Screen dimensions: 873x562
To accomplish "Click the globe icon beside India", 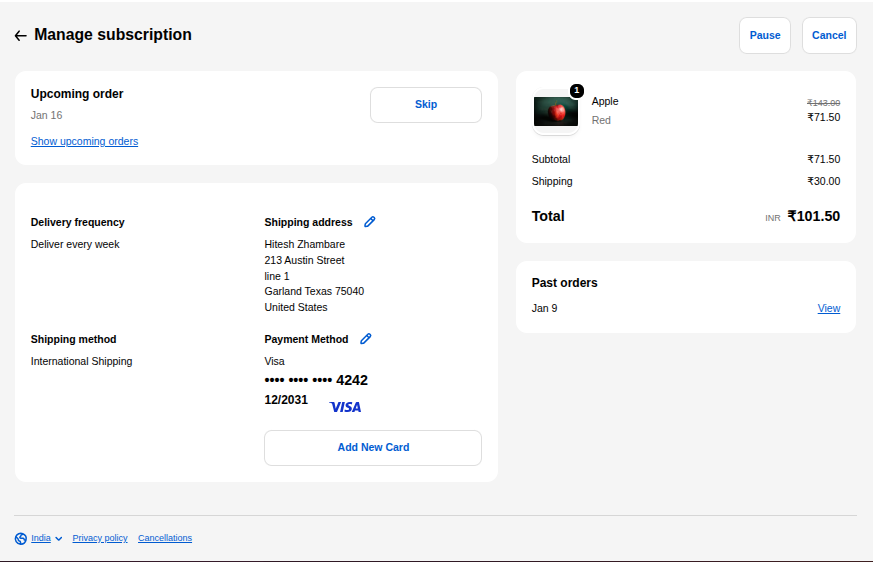I will [x=21, y=538].
